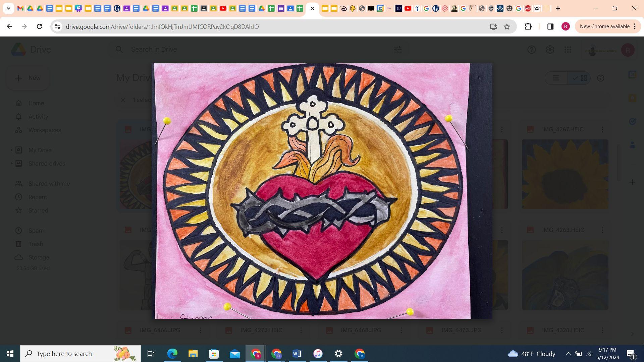
Task: Expand My Drive tree arrow
Action: [x=12, y=150]
